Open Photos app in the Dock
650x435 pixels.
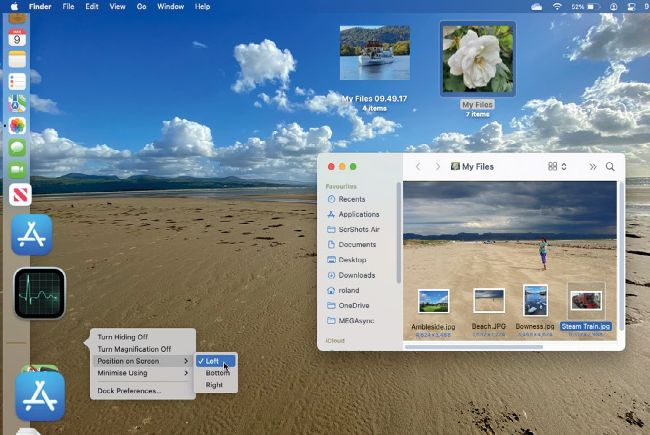tap(17, 125)
